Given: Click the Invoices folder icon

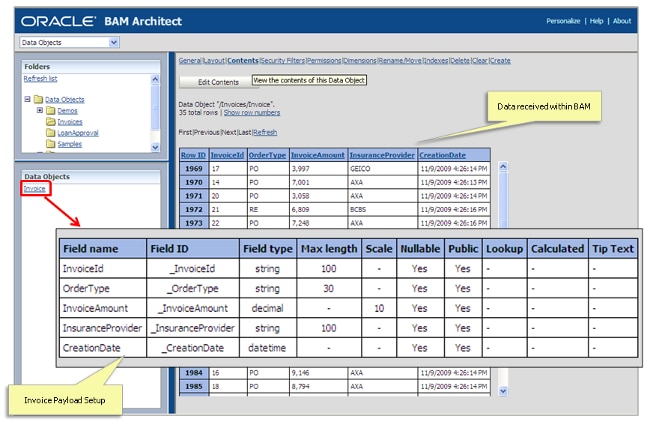Looking at the screenshot, I should (x=52, y=122).
